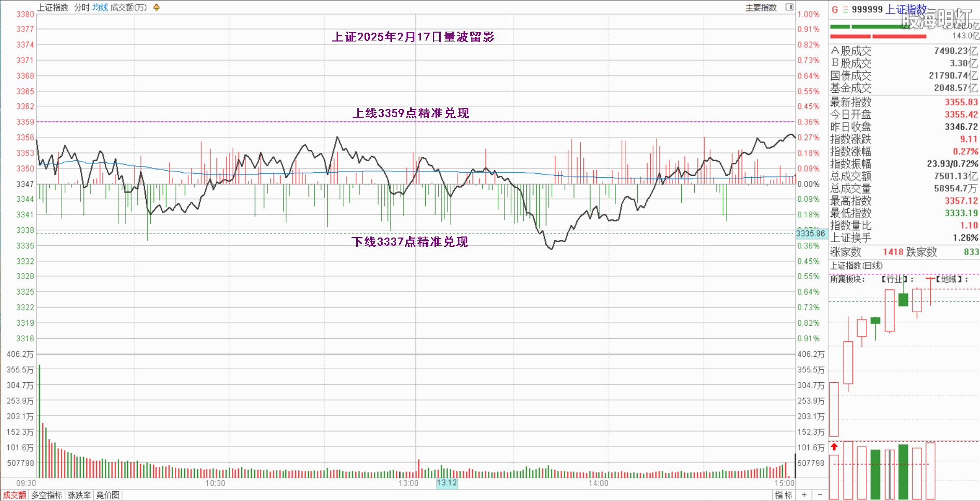The width and height of the screenshot is (980, 501).
Task: Click the 指数涨幅 value 0.27%
Action: coord(965,151)
